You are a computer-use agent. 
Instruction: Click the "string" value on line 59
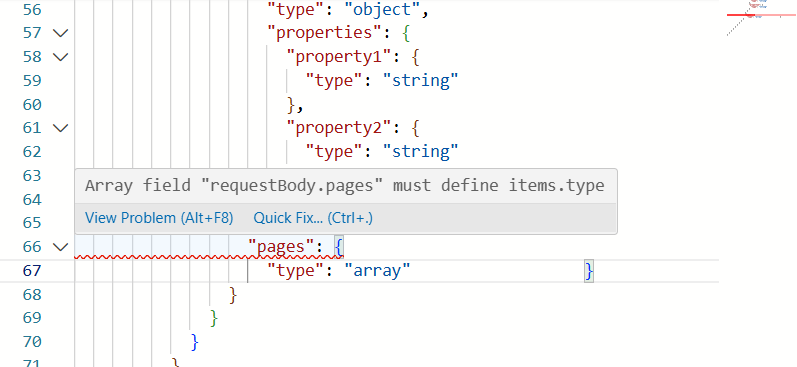pos(420,80)
